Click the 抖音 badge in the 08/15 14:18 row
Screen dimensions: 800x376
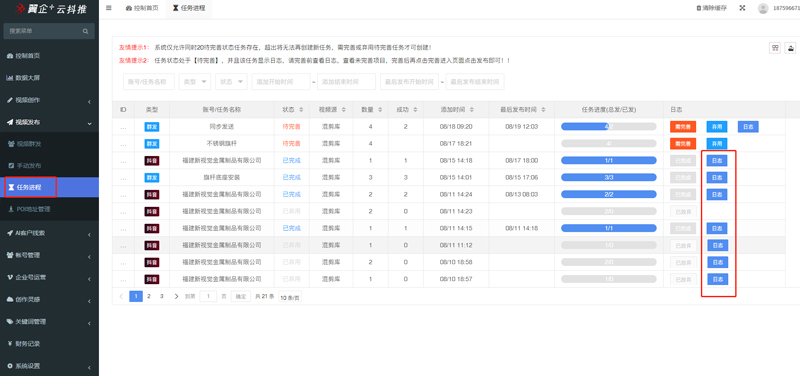click(152, 161)
